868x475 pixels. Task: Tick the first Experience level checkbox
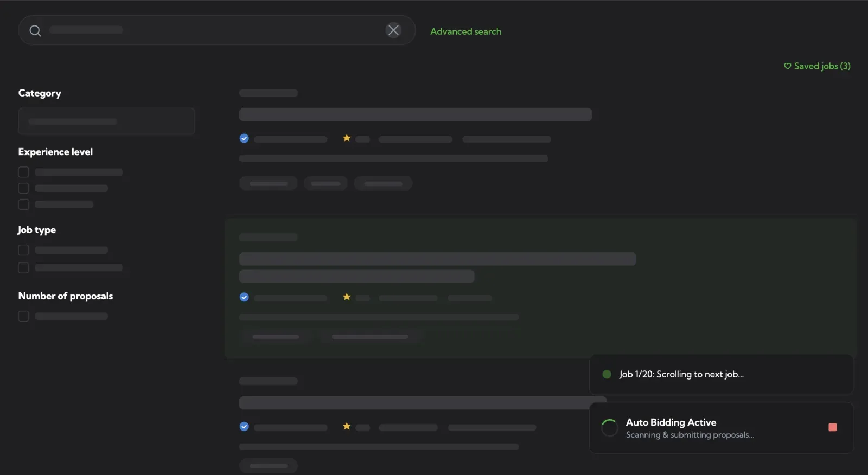[x=23, y=172]
